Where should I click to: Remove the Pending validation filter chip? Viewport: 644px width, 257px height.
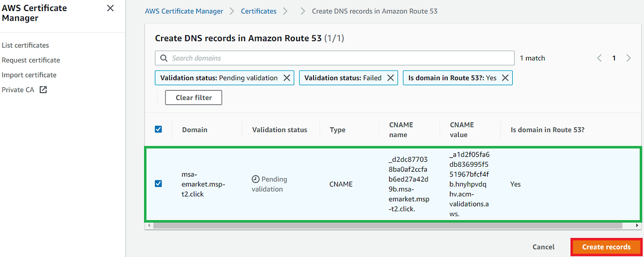[286, 78]
